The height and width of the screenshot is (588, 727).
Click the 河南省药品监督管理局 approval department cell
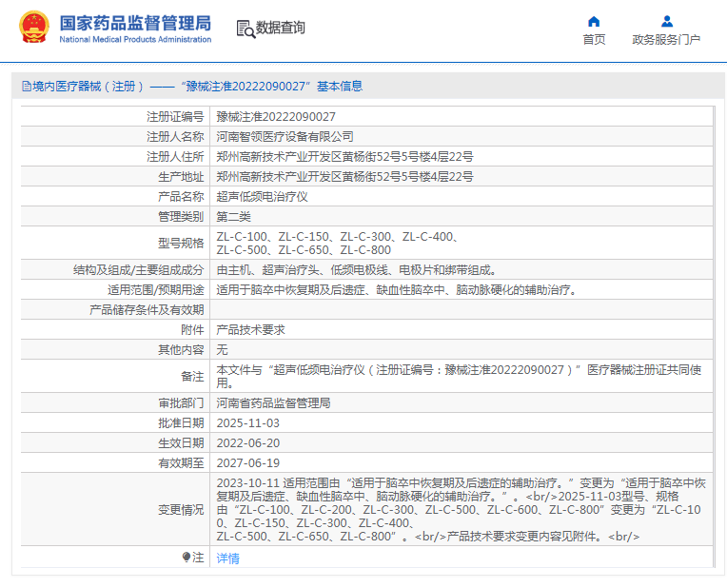273,403
